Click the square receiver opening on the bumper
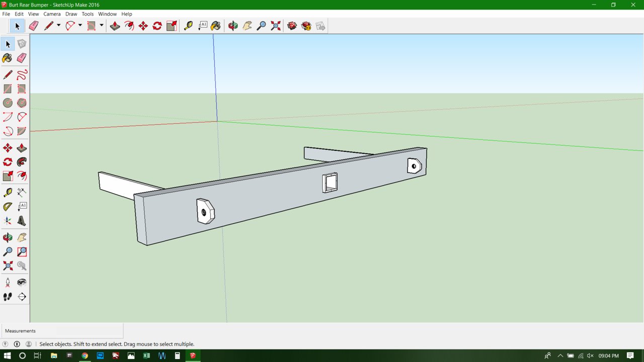644x362 pixels. tap(330, 183)
